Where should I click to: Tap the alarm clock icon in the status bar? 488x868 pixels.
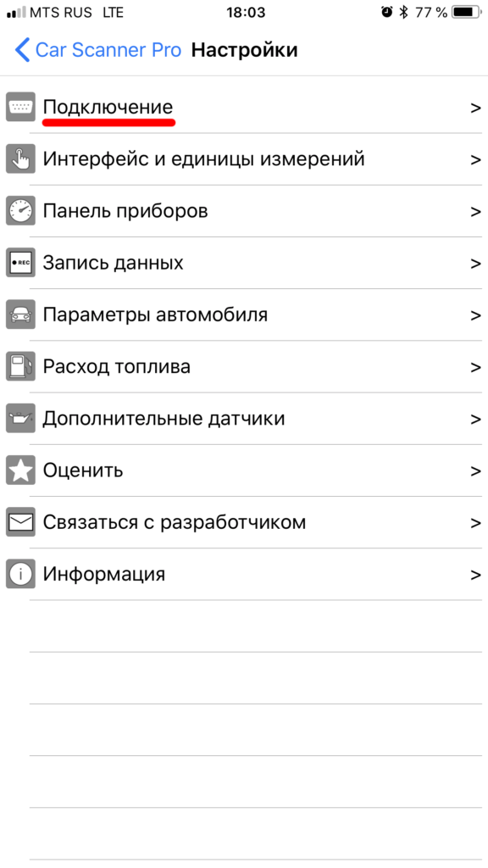click(x=386, y=13)
